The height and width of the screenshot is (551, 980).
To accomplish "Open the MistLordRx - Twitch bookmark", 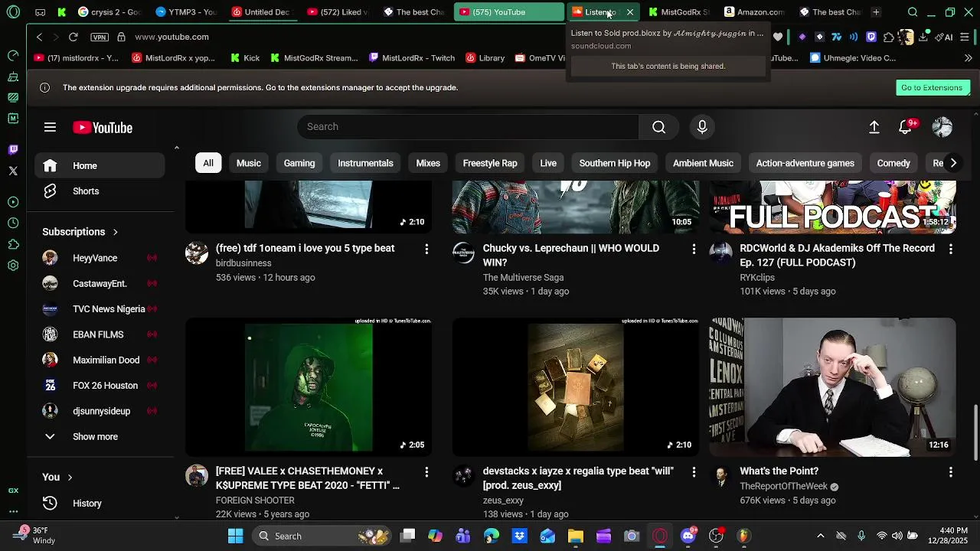I will pos(412,58).
